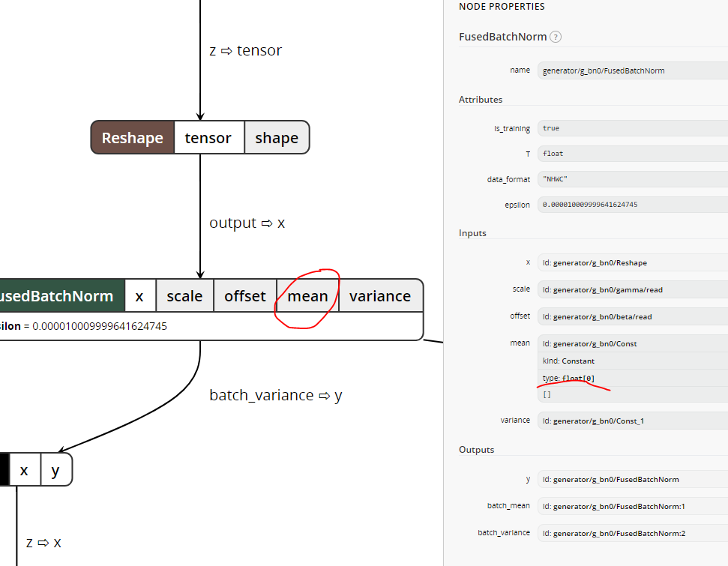Click the 'kind: Constant' row
This screenshot has width=728, height=566.
click(x=632, y=361)
